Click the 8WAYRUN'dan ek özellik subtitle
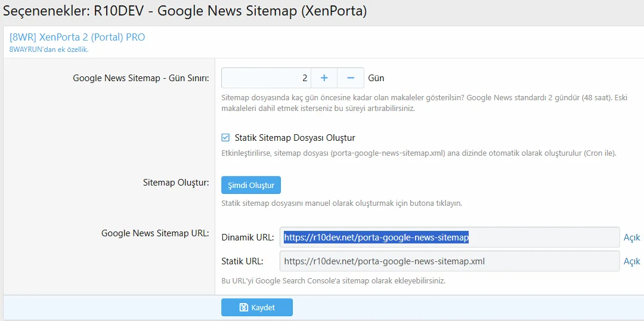Screen dimensions: 644x321 click(49, 50)
